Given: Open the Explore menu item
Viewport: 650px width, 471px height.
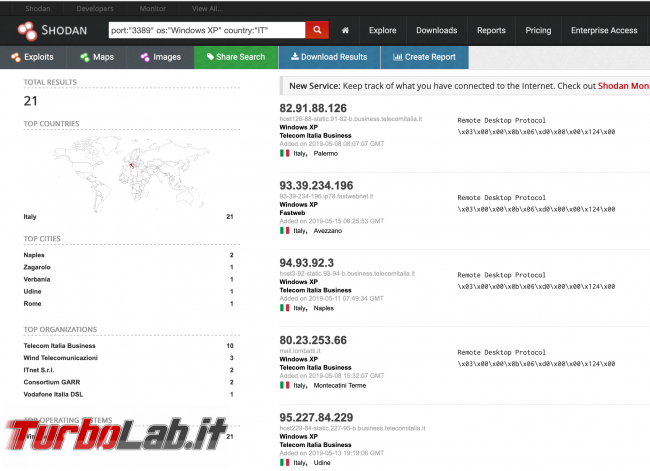Looking at the screenshot, I should click(x=383, y=30).
